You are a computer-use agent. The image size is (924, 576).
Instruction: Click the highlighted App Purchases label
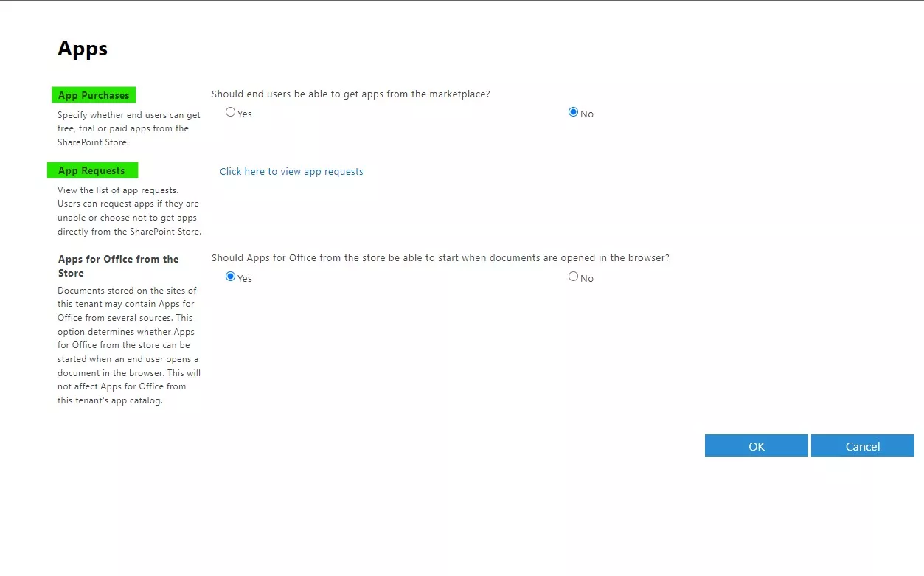pyautogui.click(x=93, y=94)
